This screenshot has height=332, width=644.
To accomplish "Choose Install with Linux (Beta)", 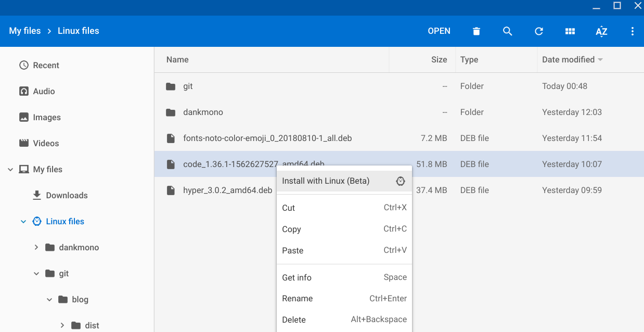I will coord(344,181).
